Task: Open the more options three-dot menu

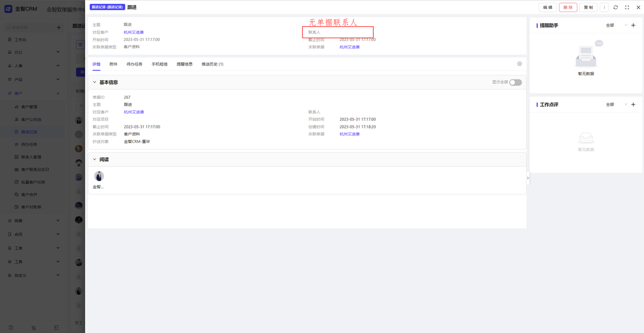Action: (x=604, y=8)
